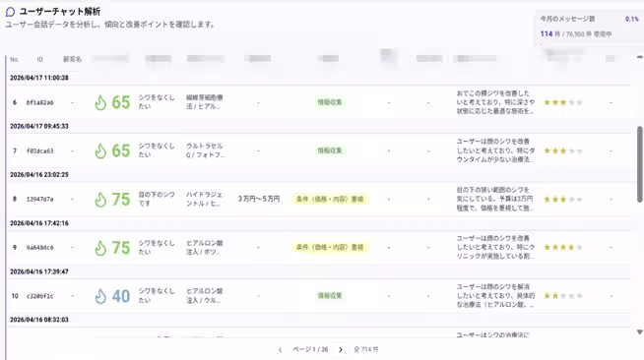Screen dimensions: 644x360
Task: Click the summary text in row c320bf1c
Action: pyautogui.click(x=495, y=296)
